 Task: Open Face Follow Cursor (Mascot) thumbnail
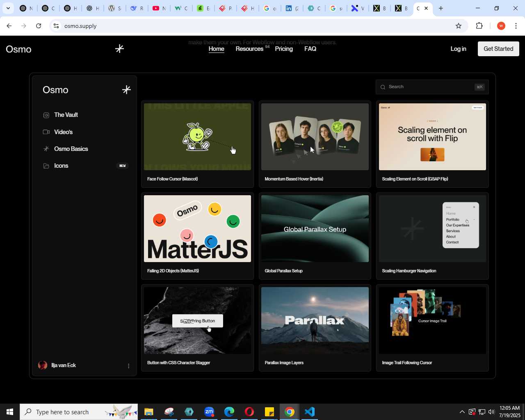(x=197, y=137)
